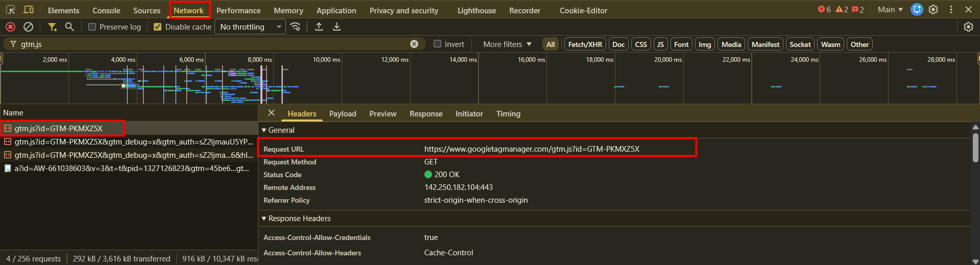Export HAR file with download arrow
The image size is (980, 265).
[x=337, y=27]
